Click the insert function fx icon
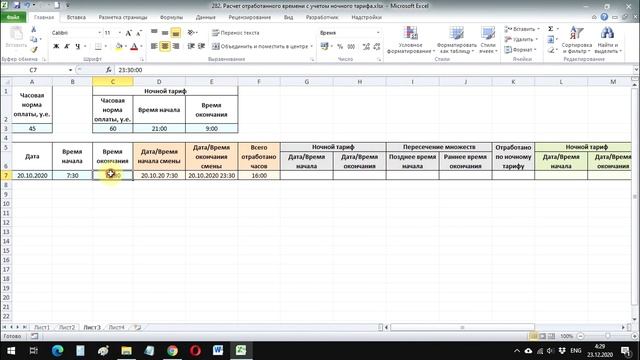 click(109, 70)
